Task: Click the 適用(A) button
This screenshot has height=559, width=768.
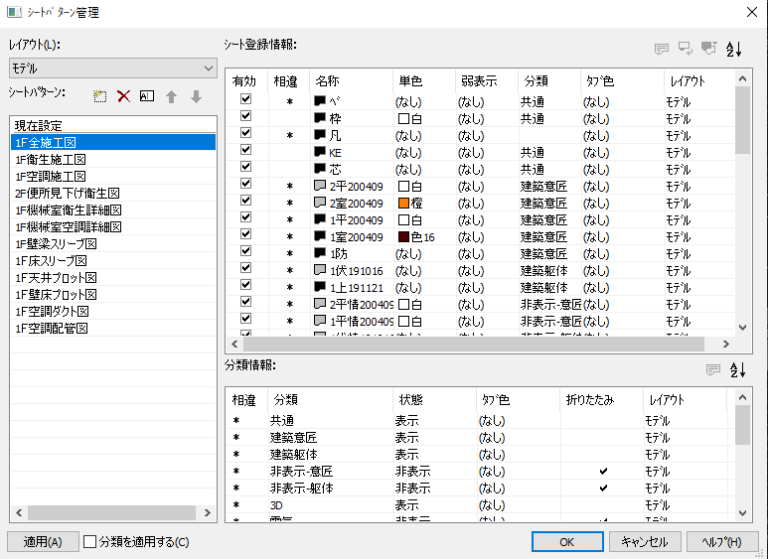Action: click(x=43, y=542)
